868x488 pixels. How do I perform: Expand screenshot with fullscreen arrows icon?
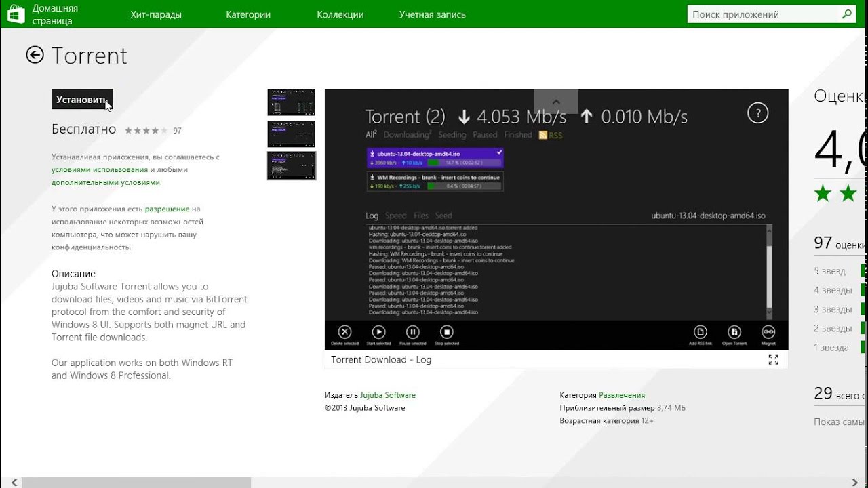coord(773,360)
